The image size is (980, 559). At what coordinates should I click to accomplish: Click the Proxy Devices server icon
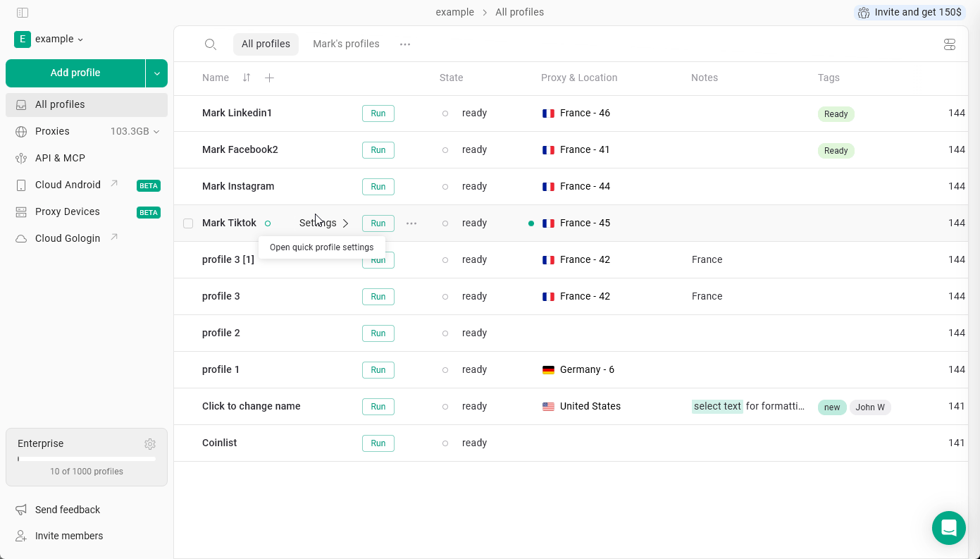[21, 212]
